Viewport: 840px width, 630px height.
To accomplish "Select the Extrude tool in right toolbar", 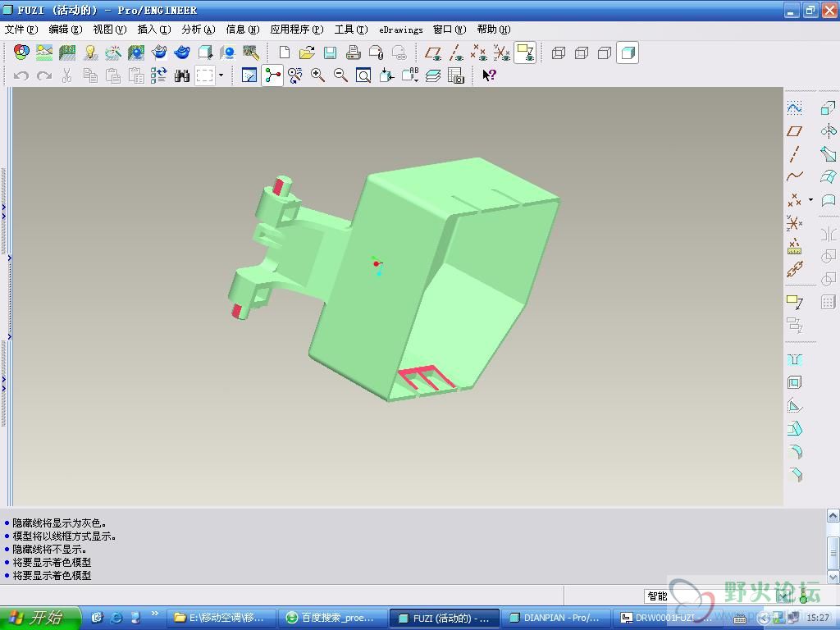I will point(829,108).
